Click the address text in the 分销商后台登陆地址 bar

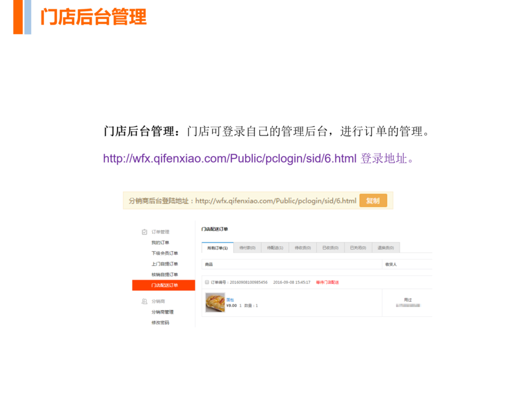(x=276, y=201)
